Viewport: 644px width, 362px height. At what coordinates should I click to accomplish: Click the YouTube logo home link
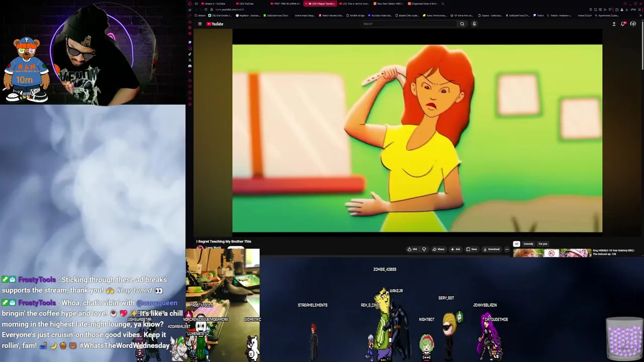[215, 24]
